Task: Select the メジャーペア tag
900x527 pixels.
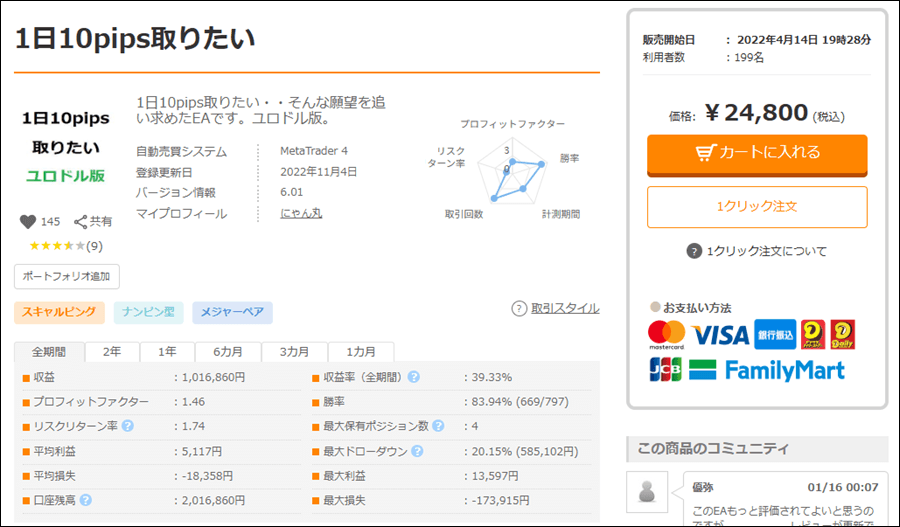Action: pos(232,312)
